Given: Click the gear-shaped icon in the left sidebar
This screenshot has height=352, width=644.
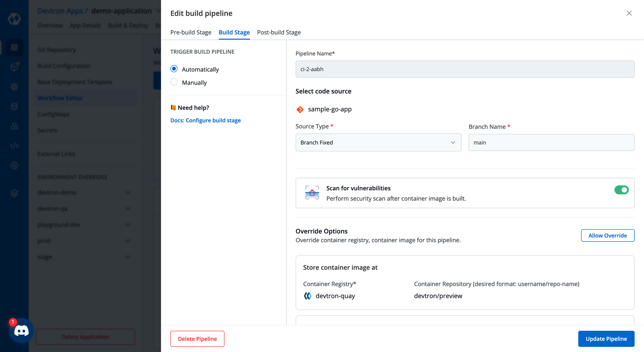Looking at the screenshot, I should (14, 87).
